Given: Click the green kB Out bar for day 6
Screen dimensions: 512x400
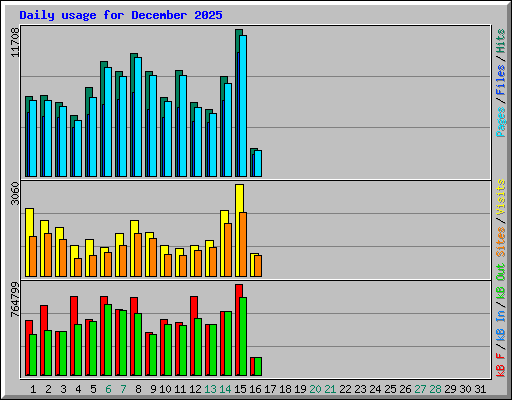Looking at the screenshot, I should [x=108, y=340].
